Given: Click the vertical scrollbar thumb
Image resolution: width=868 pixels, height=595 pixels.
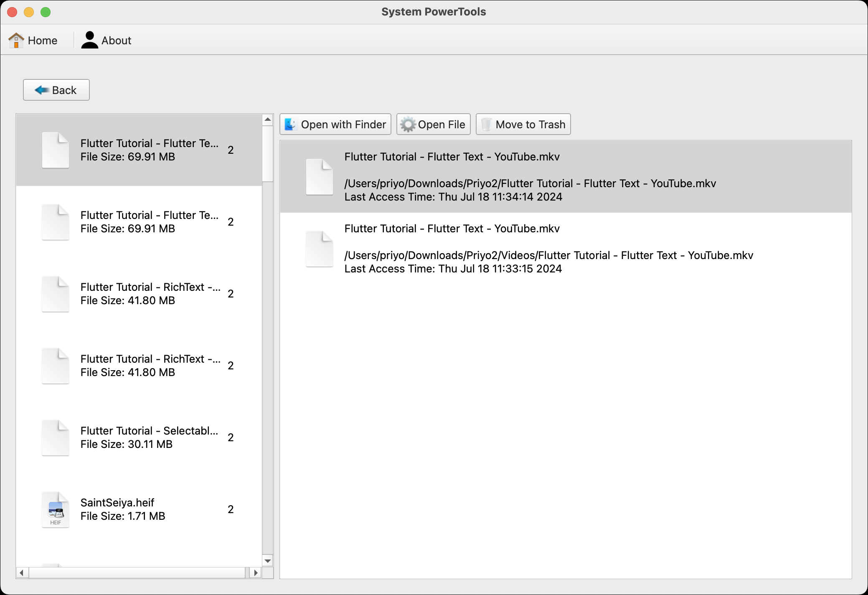Looking at the screenshot, I should coord(268,153).
